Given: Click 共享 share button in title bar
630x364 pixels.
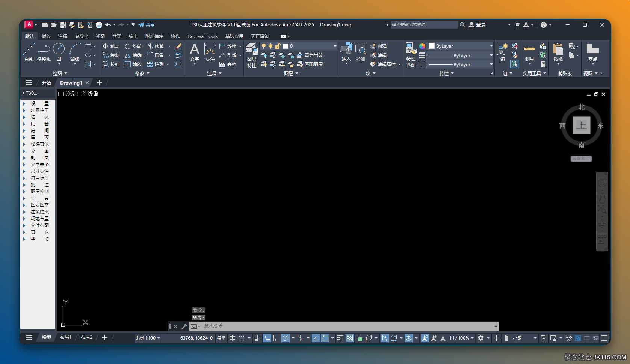Looking at the screenshot, I should click(147, 25).
